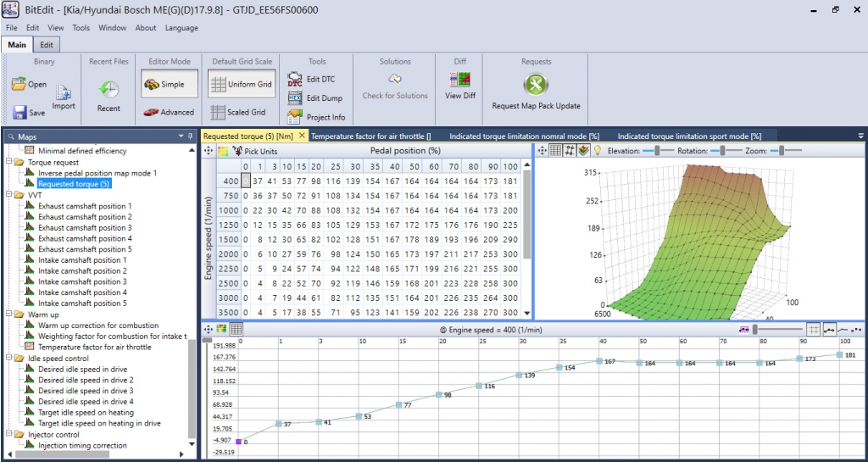Open Project Info
This screenshot has width=868, height=462.
tap(317, 117)
